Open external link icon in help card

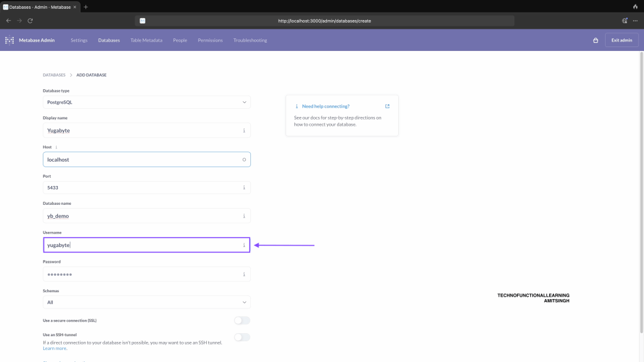[x=387, y=106]
